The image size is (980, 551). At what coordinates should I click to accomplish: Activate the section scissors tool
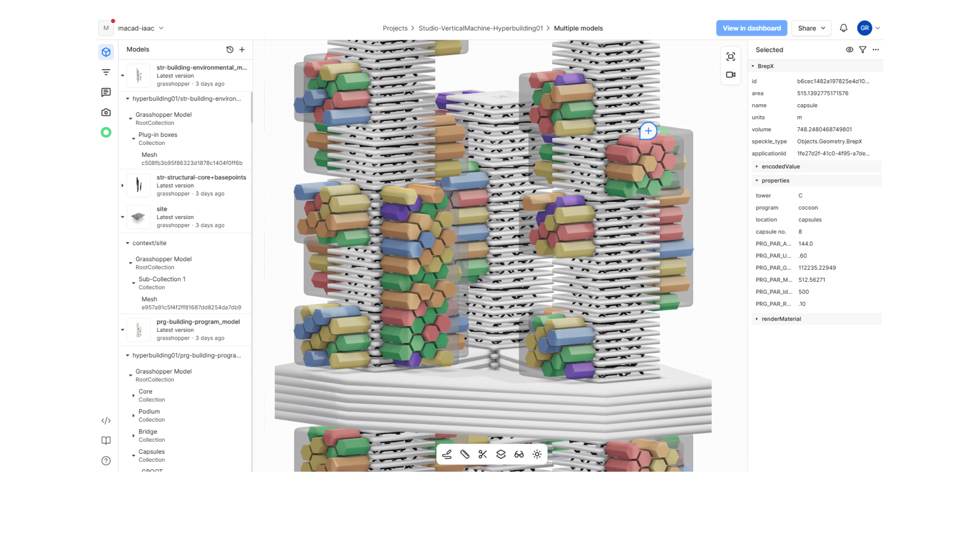[x=483, y=454]
